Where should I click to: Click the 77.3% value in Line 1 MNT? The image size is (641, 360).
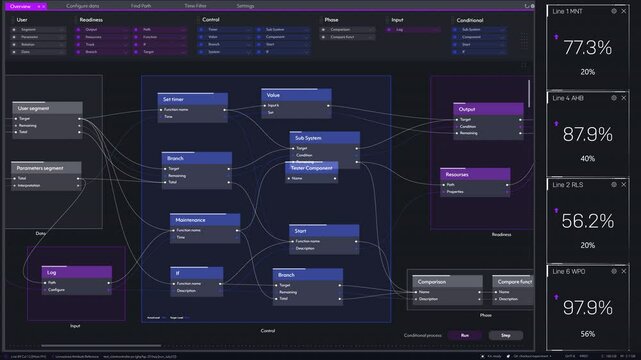click(x=587, y=48)
